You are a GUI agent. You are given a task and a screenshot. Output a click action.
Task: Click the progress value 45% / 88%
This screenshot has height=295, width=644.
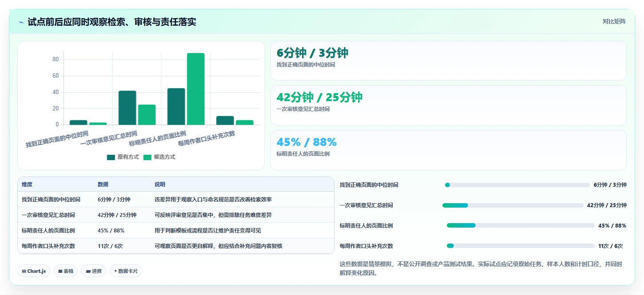point(612,226)
